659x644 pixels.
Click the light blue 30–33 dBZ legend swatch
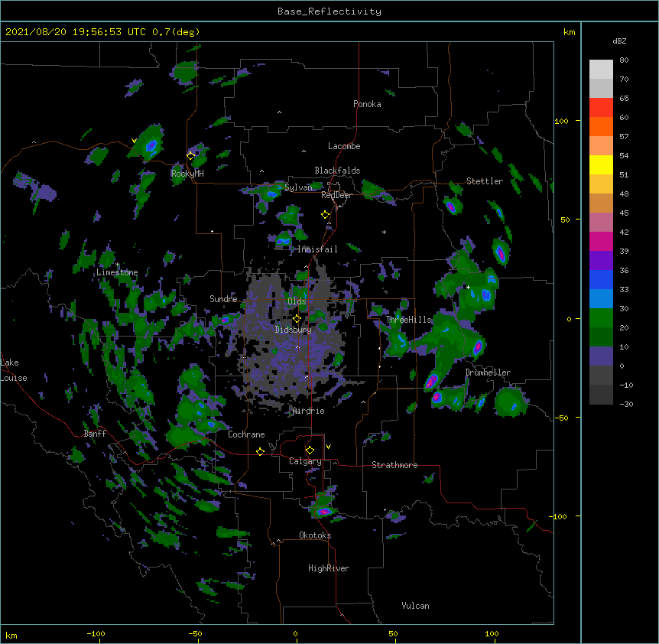point(601,298)
